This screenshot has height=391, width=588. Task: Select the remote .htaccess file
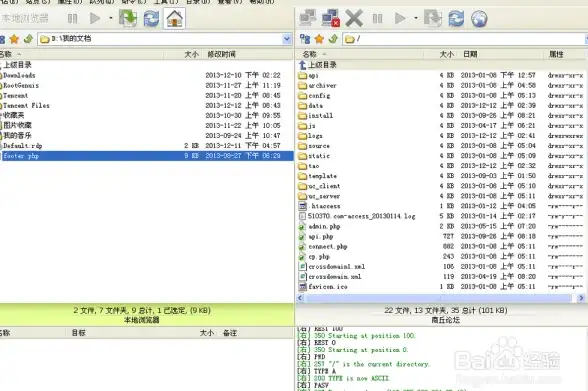[x=325, y=206]
